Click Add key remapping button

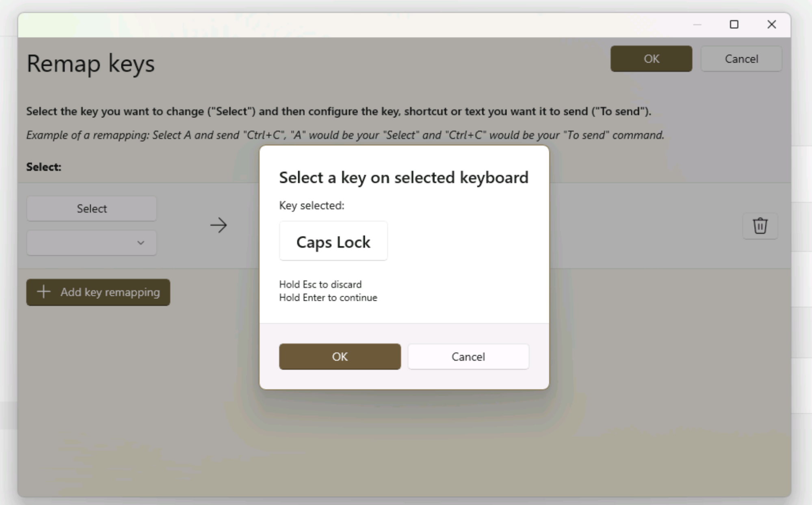[x=98, y=292]
